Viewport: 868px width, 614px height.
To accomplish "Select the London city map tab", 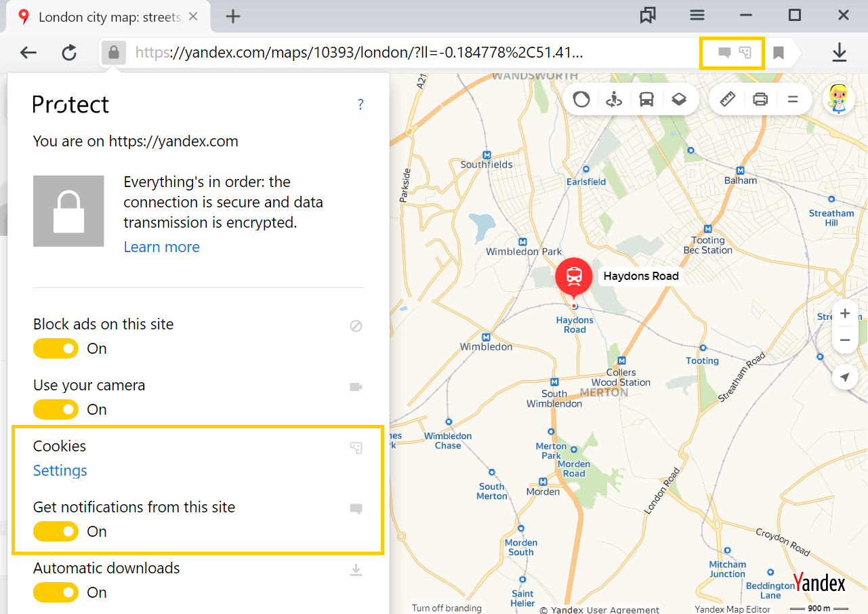I will pyautogui.click(x=108, y=17).
